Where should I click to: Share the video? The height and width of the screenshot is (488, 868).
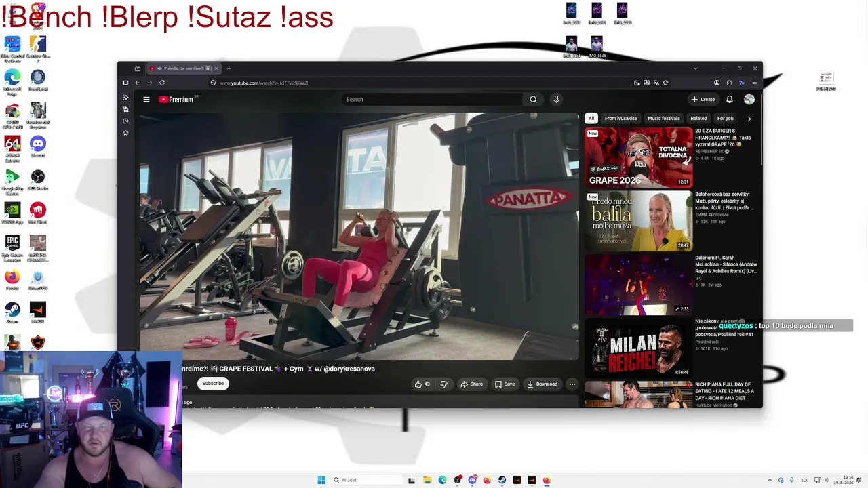pos(471,384)
